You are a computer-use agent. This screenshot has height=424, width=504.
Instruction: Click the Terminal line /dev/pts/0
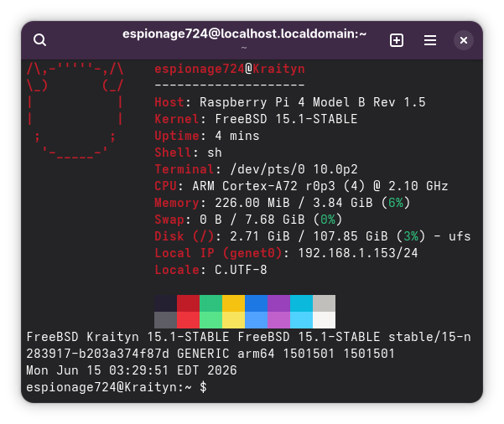(x=256, y=169)
